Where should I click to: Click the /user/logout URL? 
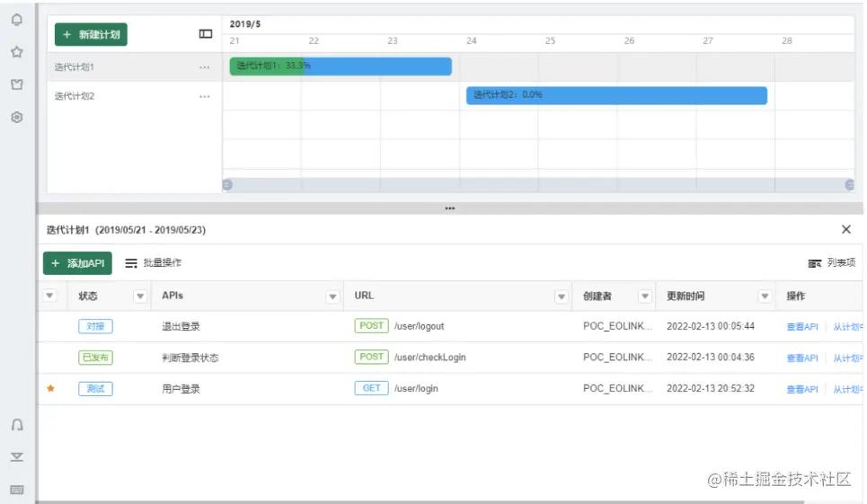coord(419,326)
